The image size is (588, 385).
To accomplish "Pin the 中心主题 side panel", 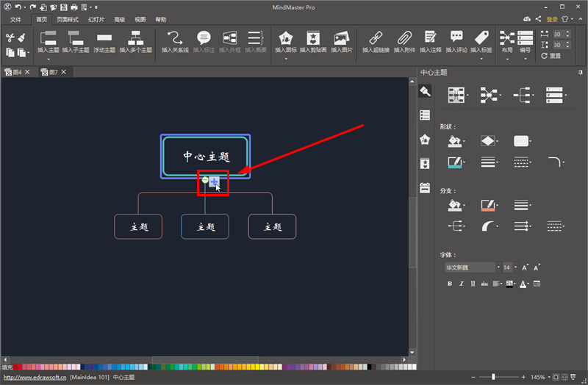I will pos(581,72).
